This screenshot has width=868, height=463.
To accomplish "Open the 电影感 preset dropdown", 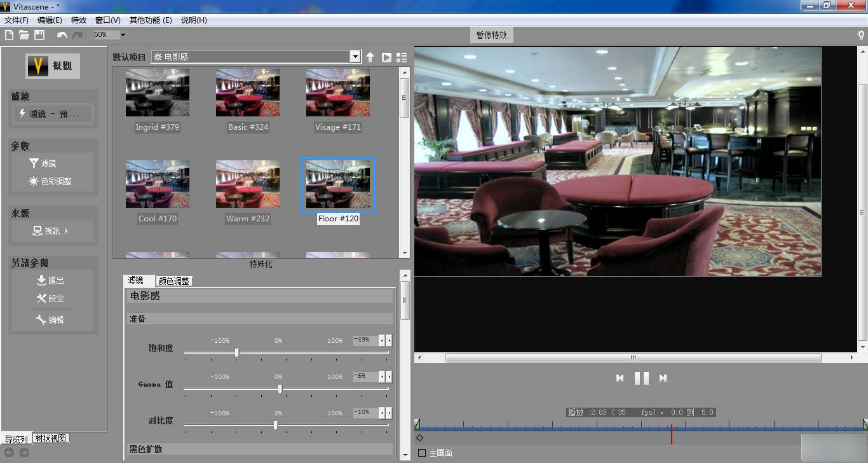I will [x=355, y=56].
